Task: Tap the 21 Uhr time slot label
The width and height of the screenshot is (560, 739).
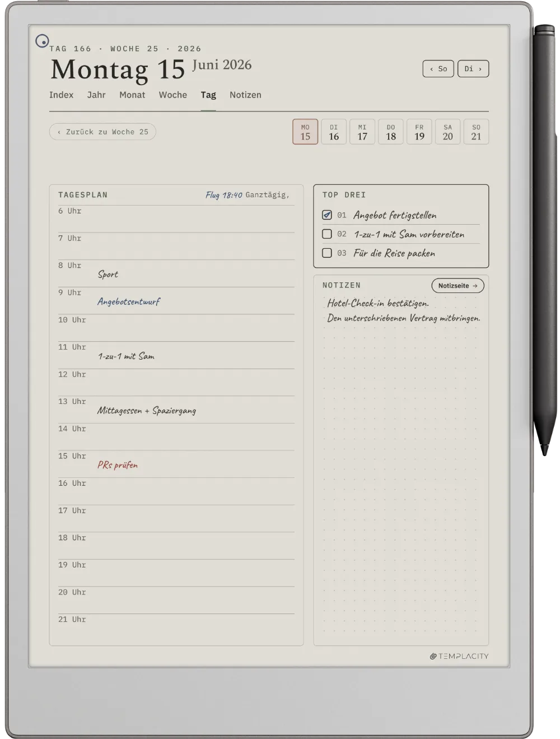Action: (72, 619)
